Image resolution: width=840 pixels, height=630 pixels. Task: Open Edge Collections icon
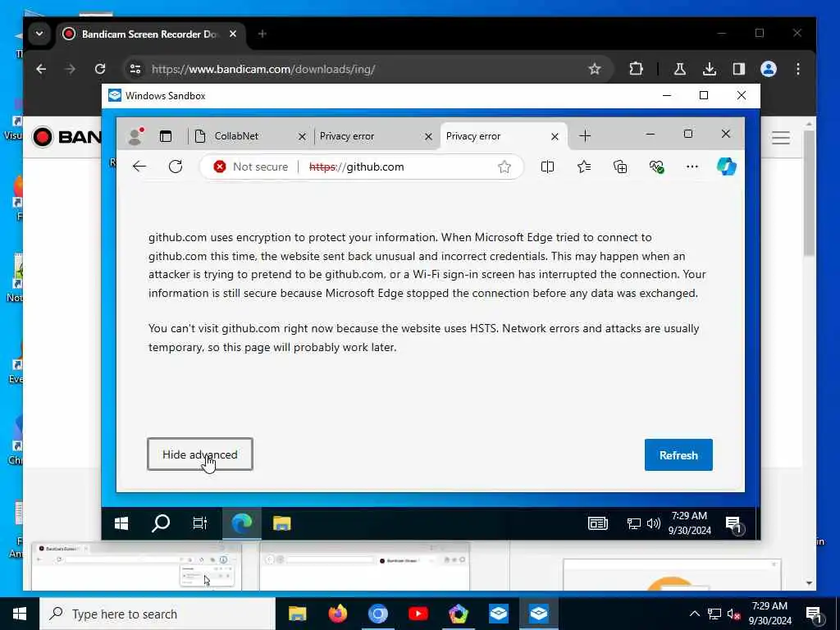point(620,167)
